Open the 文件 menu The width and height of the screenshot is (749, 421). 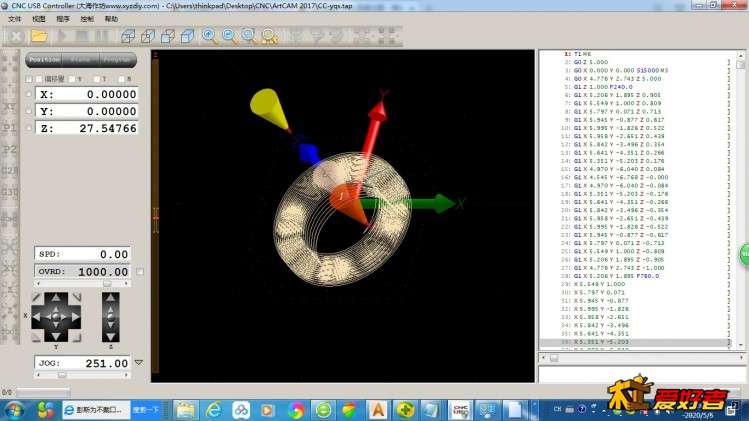tap(15, 19)
